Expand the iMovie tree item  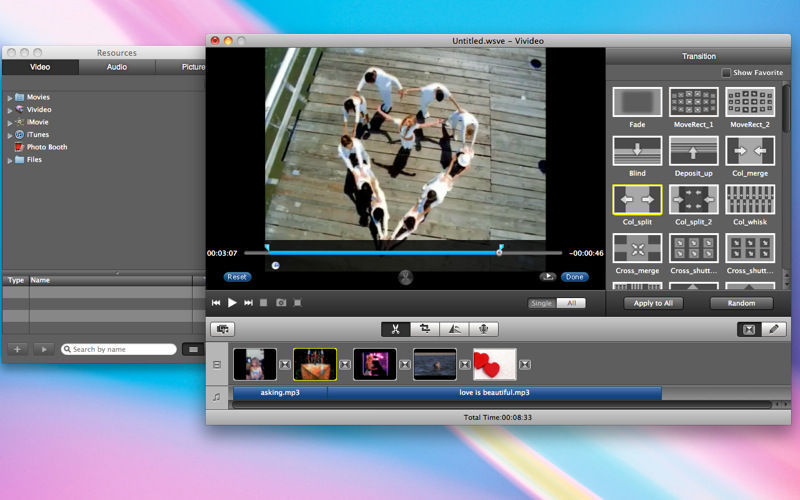[10, 122]
